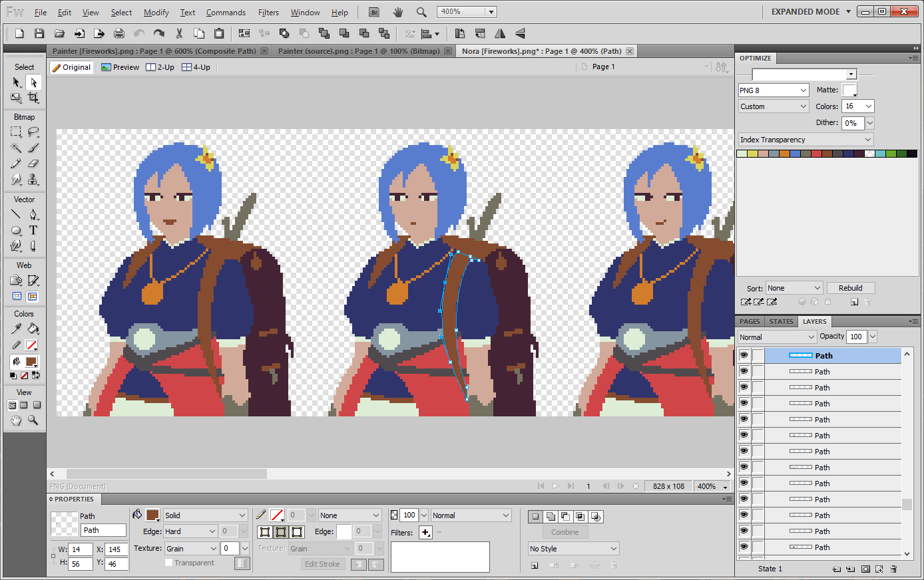The image size is (924, 580).
Task: Click the Rebuild button
Action: click(850, 288)
